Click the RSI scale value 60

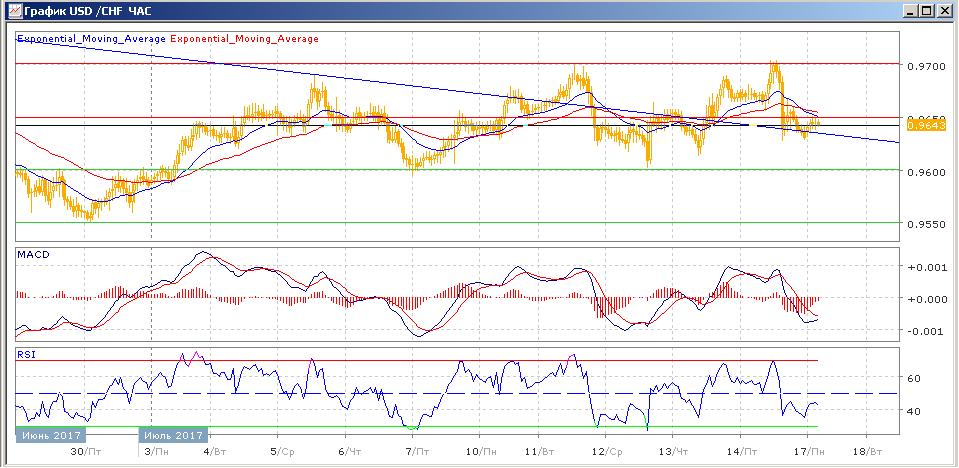coord(913,379)
